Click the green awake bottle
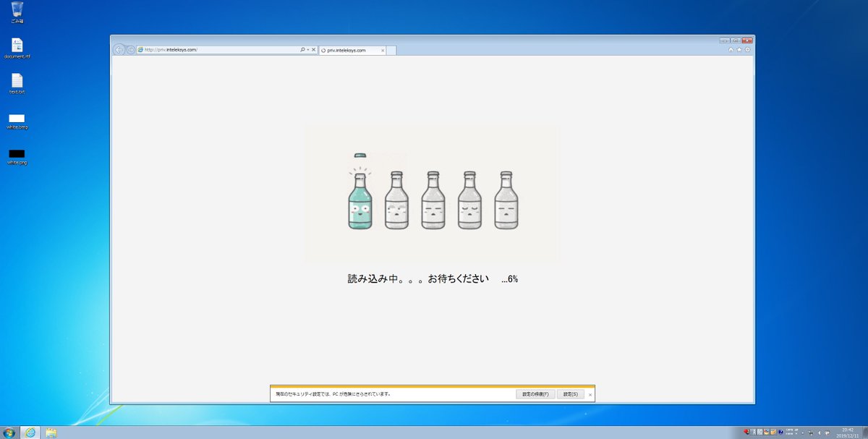The image size is (868, 439). (x=360, y=200)
